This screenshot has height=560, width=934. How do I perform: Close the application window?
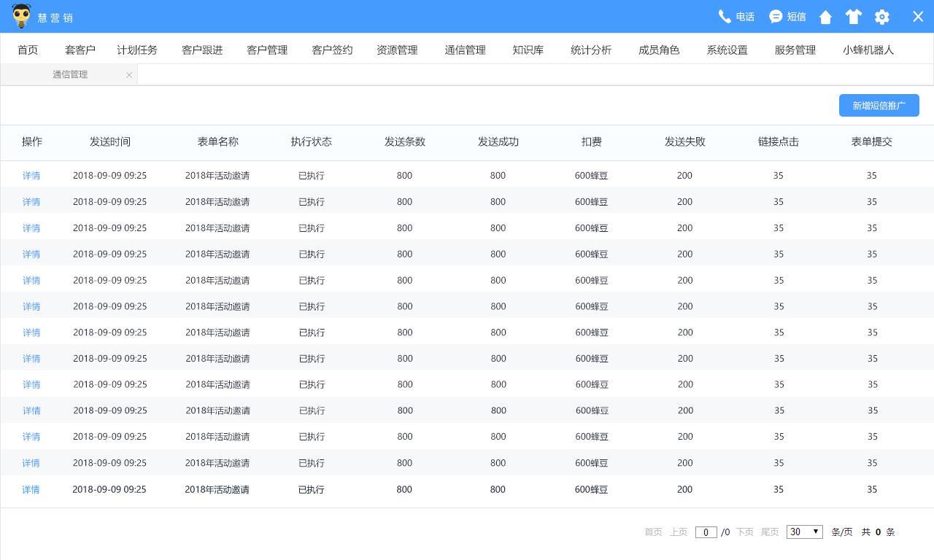pos(918,16)
